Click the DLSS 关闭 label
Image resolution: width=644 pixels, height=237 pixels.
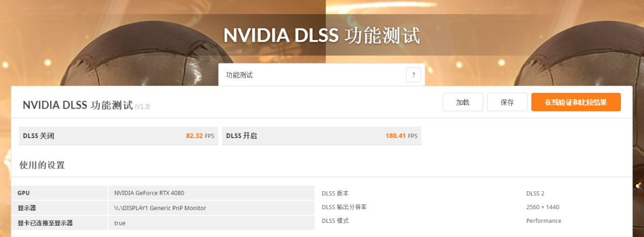[x=39, y=136]
